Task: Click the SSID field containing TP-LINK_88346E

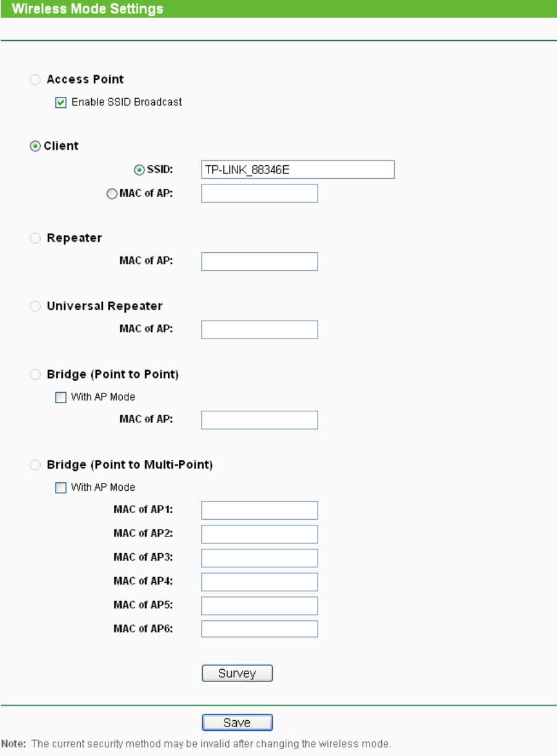Action: point(297,170)
